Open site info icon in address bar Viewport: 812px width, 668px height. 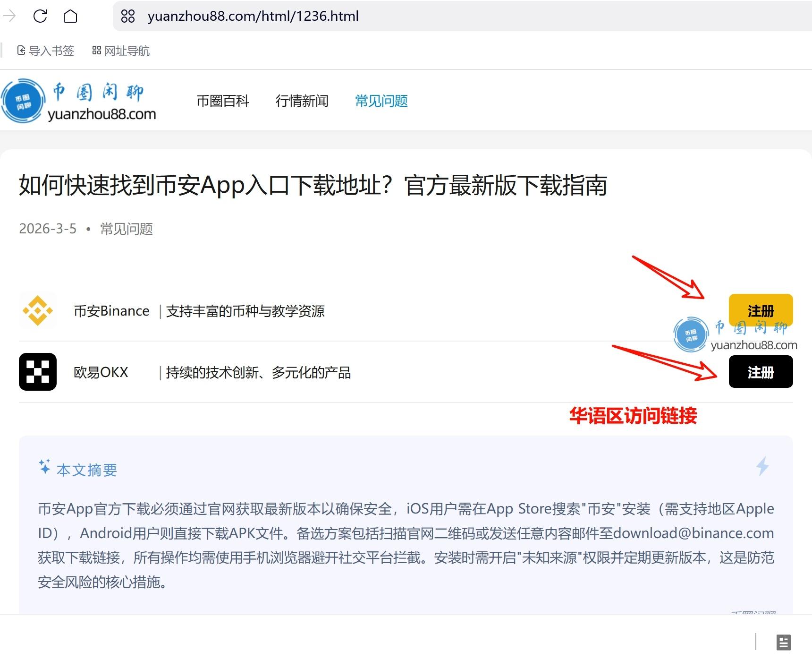128,16
